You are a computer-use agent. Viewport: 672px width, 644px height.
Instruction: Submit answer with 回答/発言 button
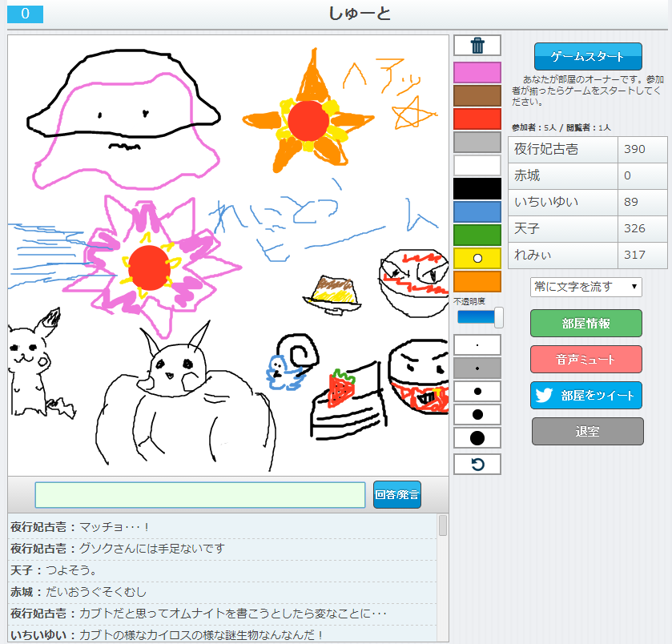[396, 495]
